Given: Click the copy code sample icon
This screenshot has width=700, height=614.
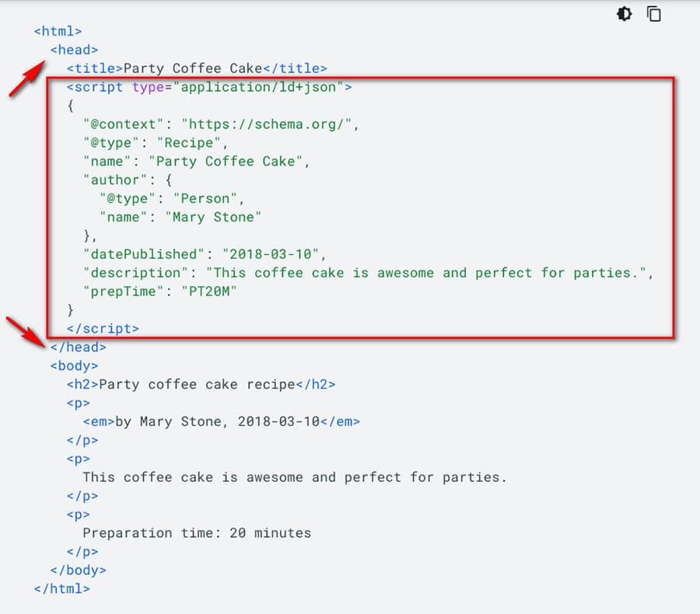Looking at the screenshot, I should pos(654,14).
